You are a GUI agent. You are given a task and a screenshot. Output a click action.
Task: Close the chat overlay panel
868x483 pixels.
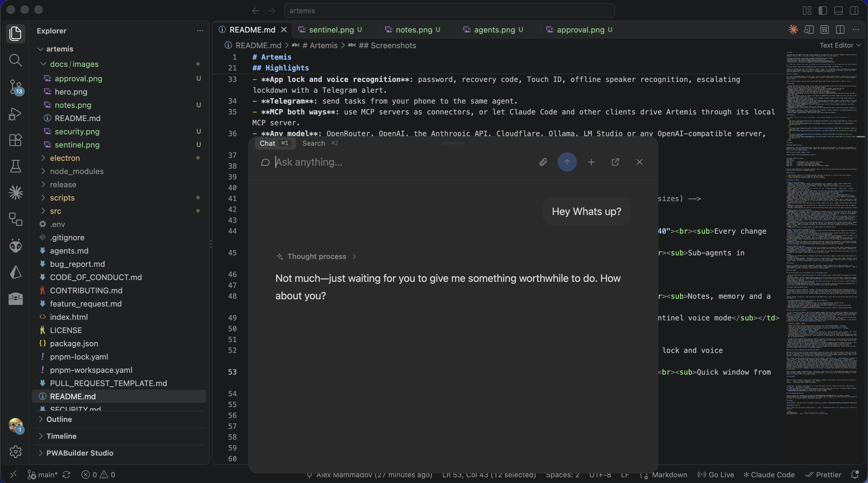[x=639, y=162]
